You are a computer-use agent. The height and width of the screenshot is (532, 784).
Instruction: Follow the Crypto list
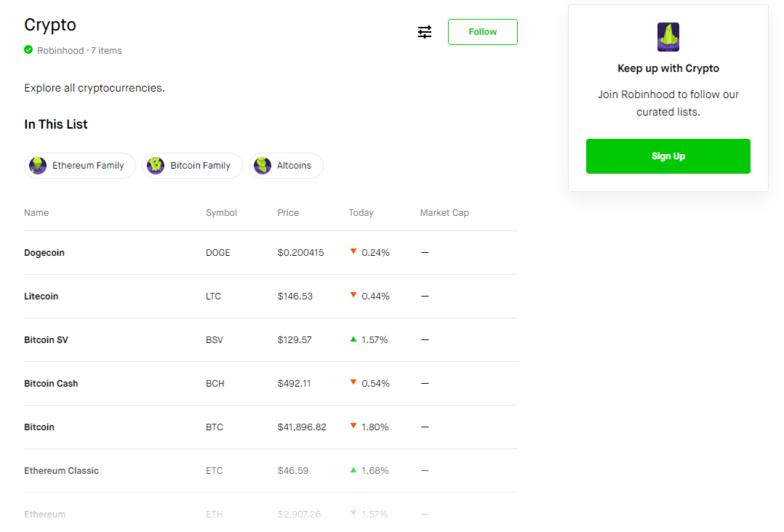[482, 32]
